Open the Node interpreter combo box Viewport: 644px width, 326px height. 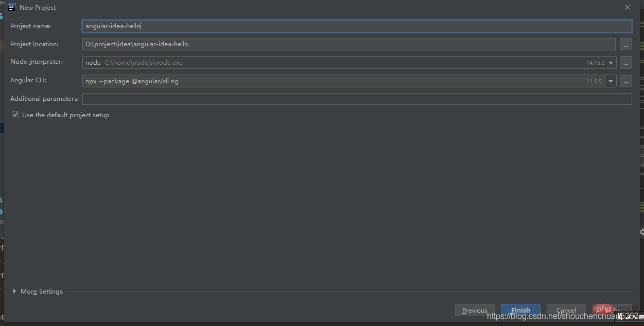[349, 63]
